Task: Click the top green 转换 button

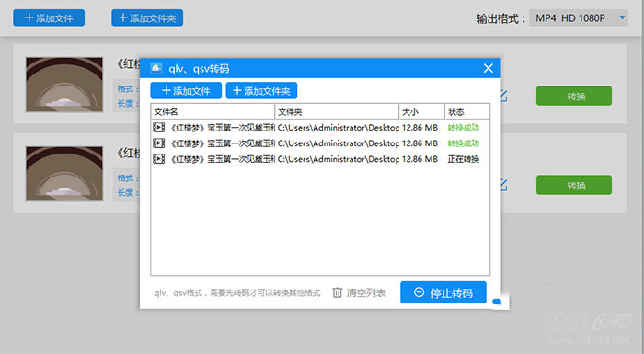Action: [x=574, y=96]
